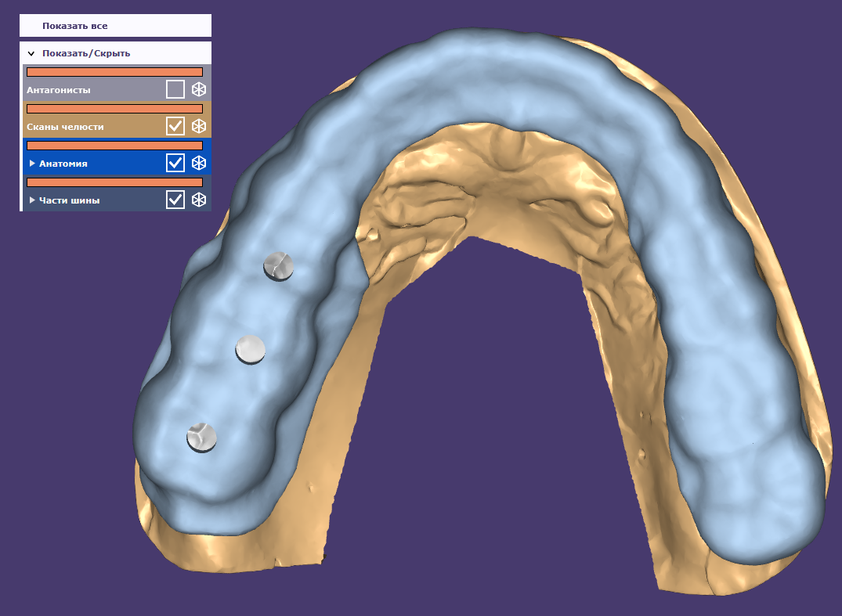Screen dimensions: 842x616
Task: Expand the Анатомия tree group
Action: point(32,163)
